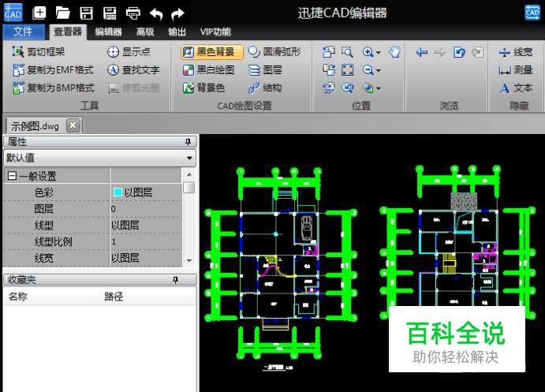Switch to the 查看器 viewer tab
This screenshot has width=545, height=392.
pyautogui.click(x=68, y=32)
